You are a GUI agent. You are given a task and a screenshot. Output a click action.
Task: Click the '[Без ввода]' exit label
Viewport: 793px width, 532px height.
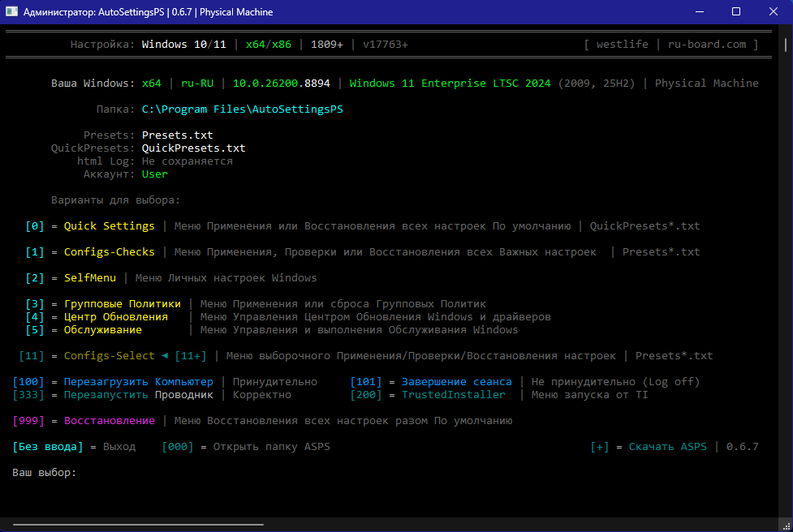pyautogui.click(x=48, y=447)
